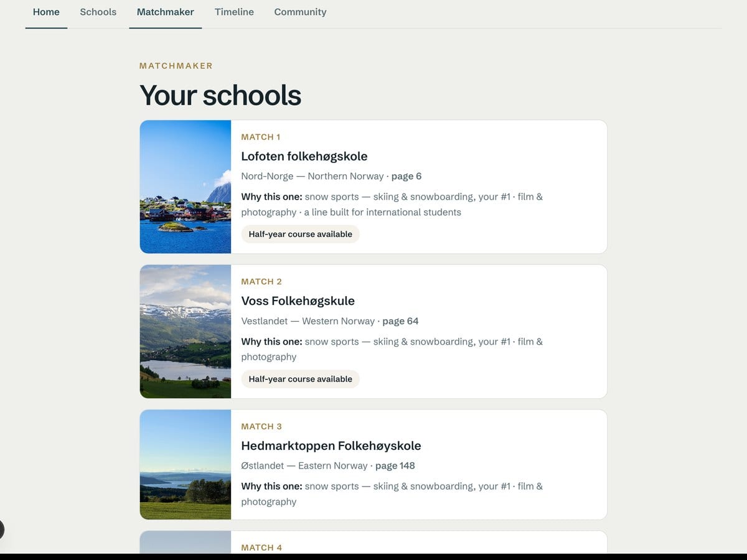Click the Voss snowy mountain lake thumbnail
The width and height of the screenshot is (747, 560).
click(x=186, y=332)
